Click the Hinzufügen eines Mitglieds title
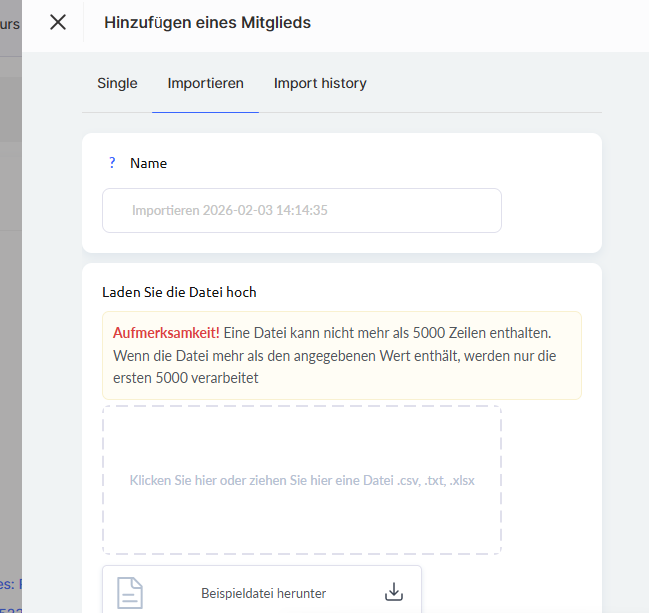Screen dimensions: 649x613 coord(207,22)
